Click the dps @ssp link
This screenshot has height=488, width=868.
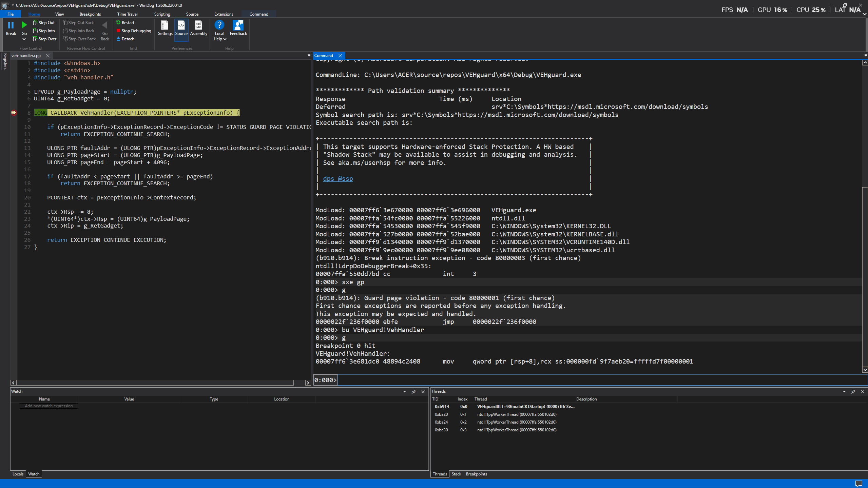pos(338,179)
